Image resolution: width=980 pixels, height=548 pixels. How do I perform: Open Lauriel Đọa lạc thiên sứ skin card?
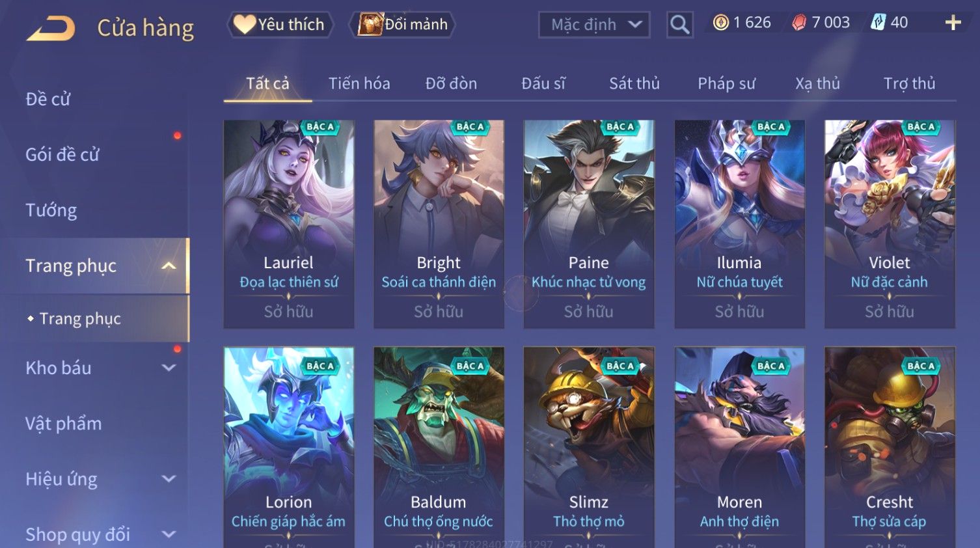[289, 224]
